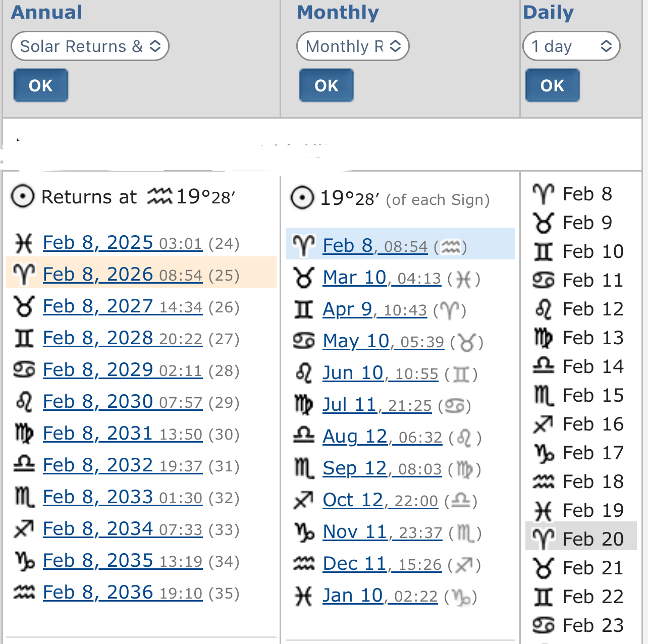Click OK under the Daily section
648x644 pixels.
[x=552, y=85]
